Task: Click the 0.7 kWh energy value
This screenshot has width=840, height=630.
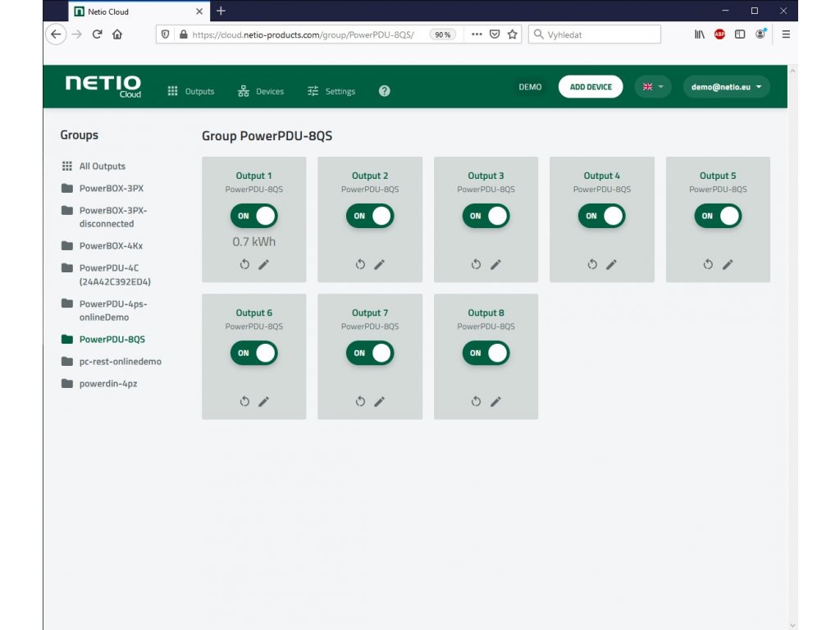Action: tap(254, 242)
